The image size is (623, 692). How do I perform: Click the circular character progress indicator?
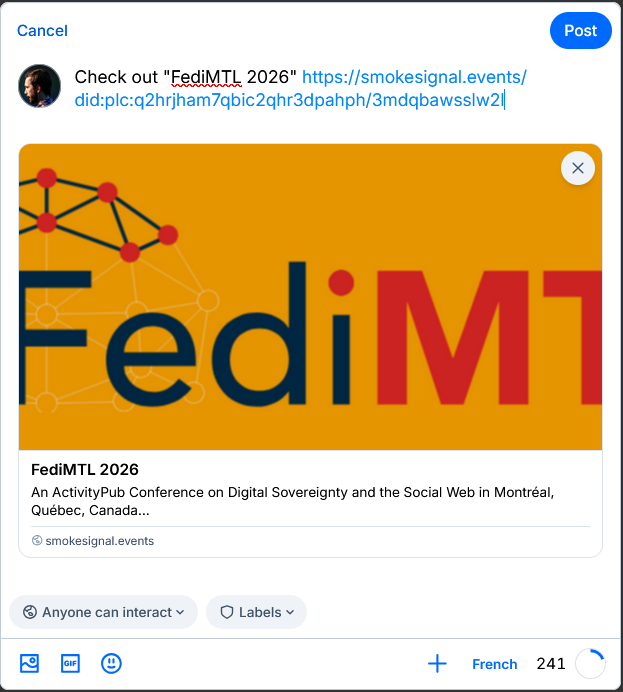coord(590,663)
